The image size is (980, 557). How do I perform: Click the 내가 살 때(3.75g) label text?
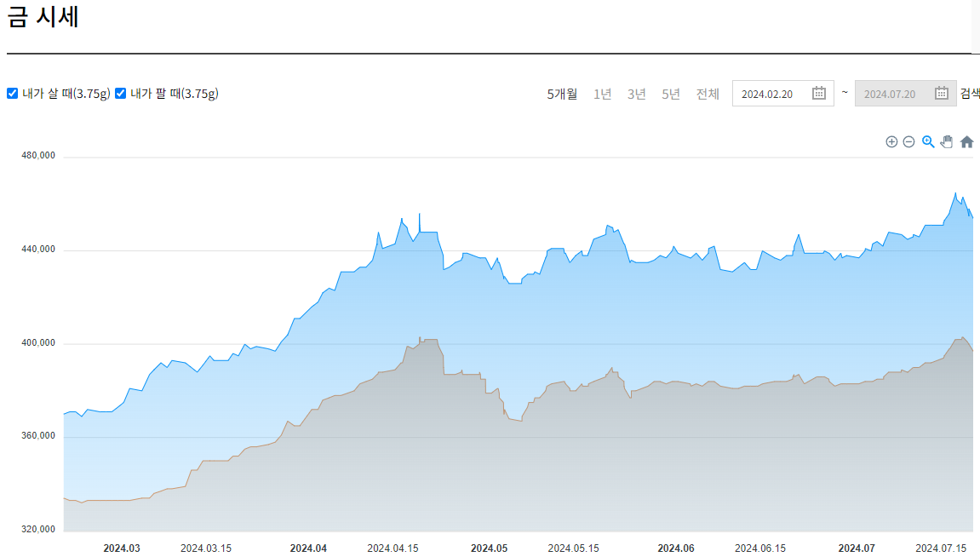coord(66,94)
